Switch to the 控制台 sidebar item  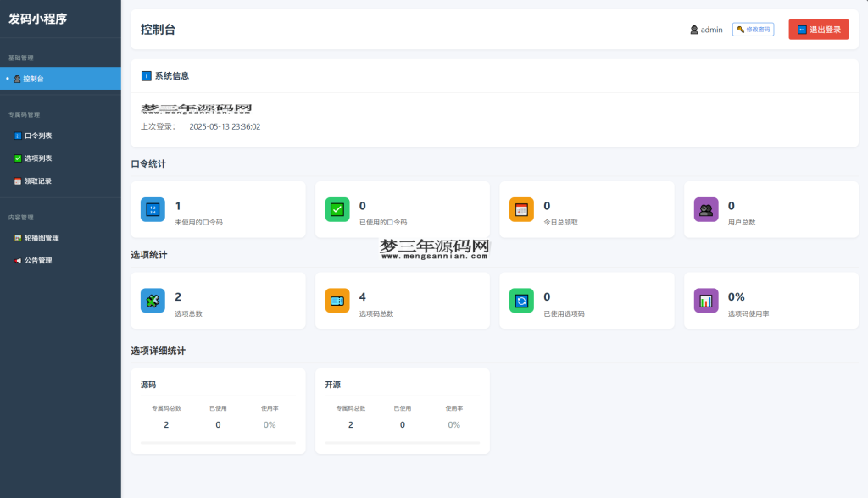[x=34, y=79]
